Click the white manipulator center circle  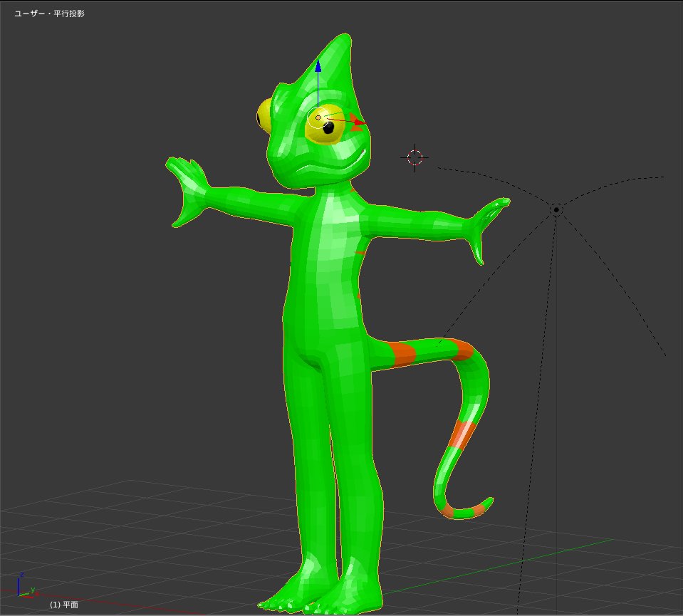click(318, 118)
